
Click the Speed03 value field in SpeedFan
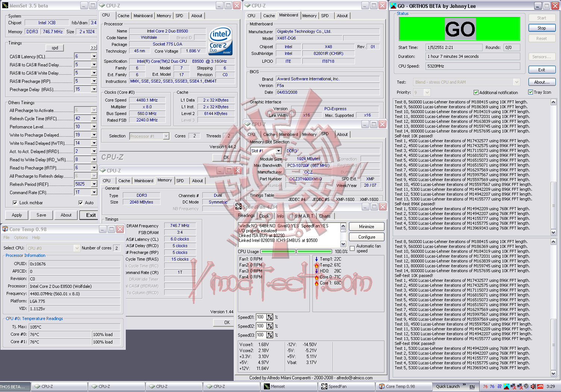[x=261, y=335]
